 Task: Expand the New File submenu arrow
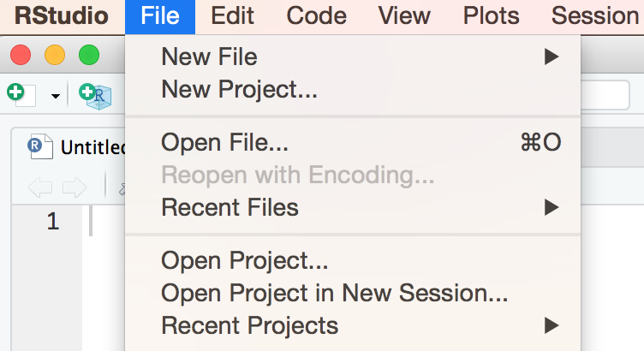point(552,57)
